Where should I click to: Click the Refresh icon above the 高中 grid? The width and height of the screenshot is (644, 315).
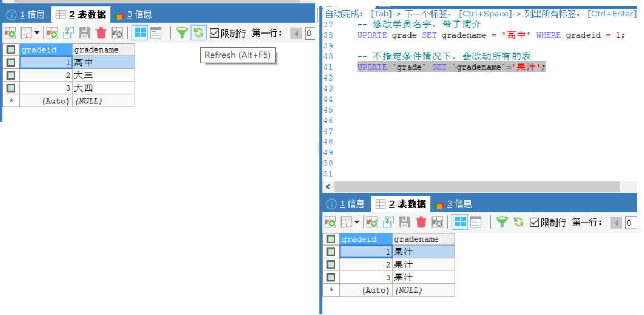click(x=198, y=33)
